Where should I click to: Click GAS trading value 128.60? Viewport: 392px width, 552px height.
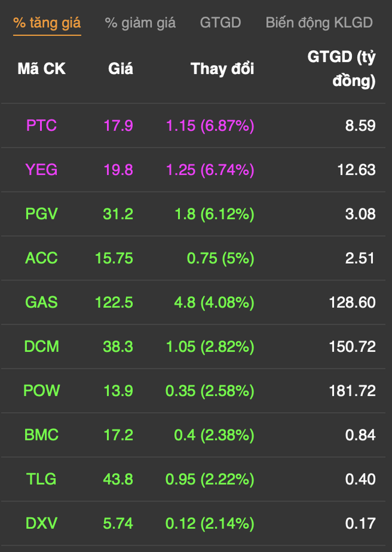click(352, 302)
